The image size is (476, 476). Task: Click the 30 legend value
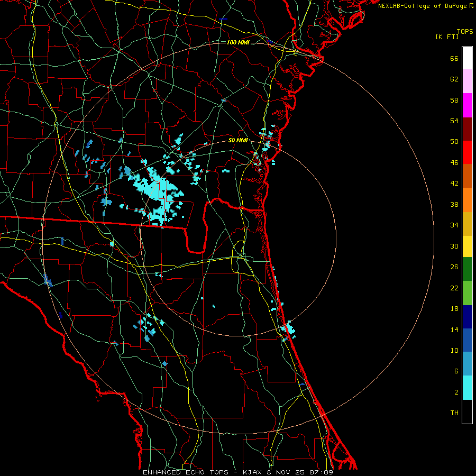[x=454, y=246]
